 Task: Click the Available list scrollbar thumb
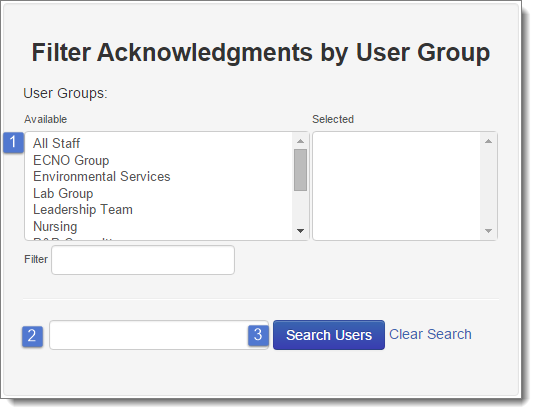click(300, 170)
